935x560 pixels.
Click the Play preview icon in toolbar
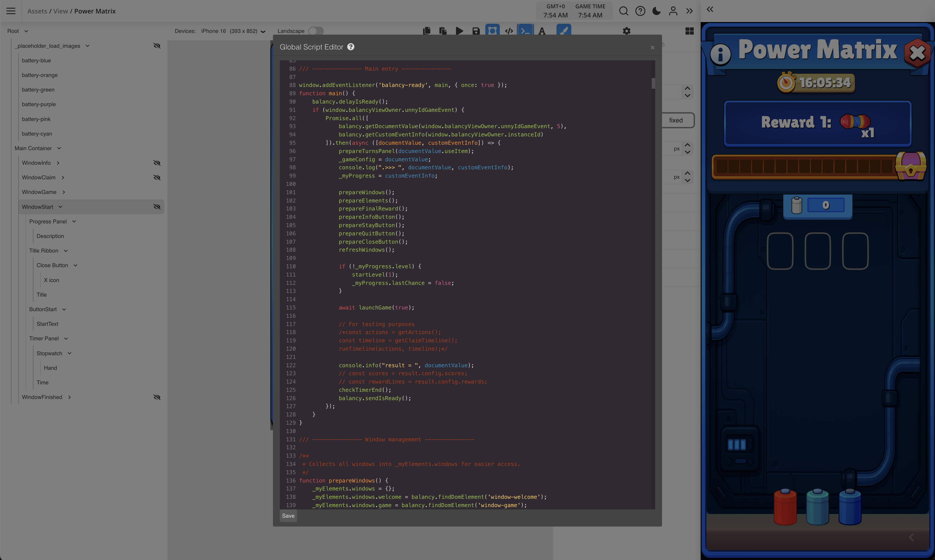[x=459, y=31]
